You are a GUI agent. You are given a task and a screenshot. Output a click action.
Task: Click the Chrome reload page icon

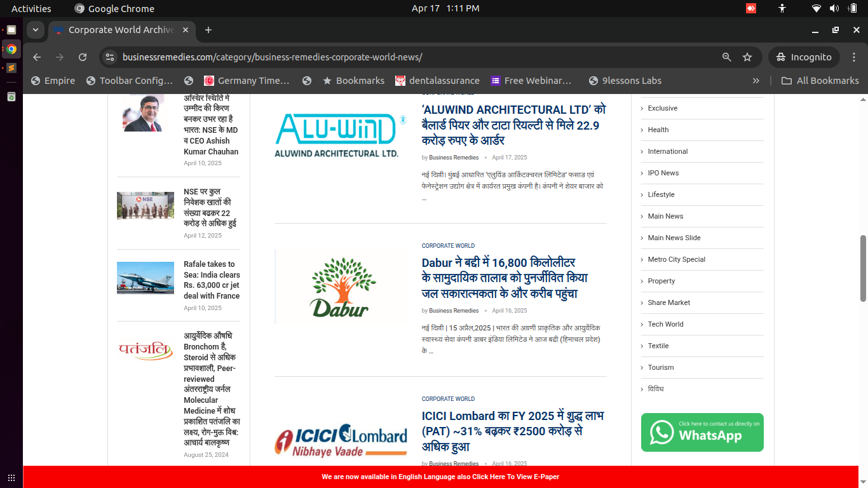(x=83, y=57)
